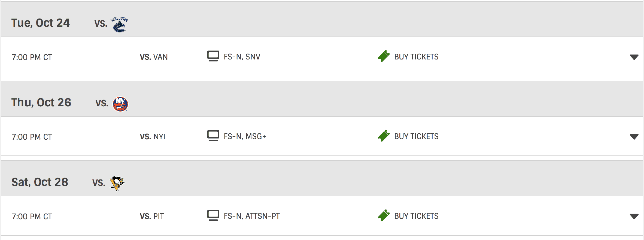Screen dimensions: 644x240
Task: Click the Pittsburgh Penguins team logo
Action: [117, 183]
